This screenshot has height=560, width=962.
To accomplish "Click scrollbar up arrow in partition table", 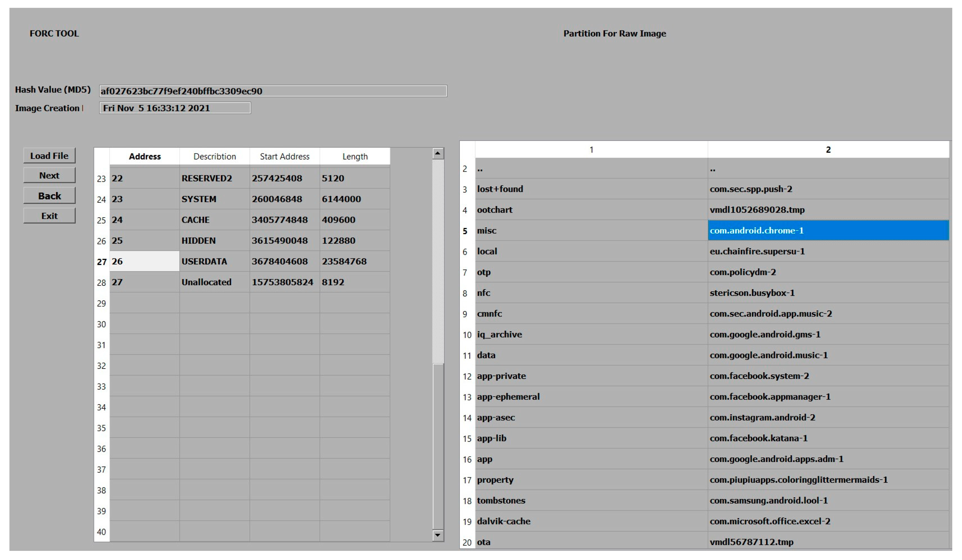I will (438, 154).
